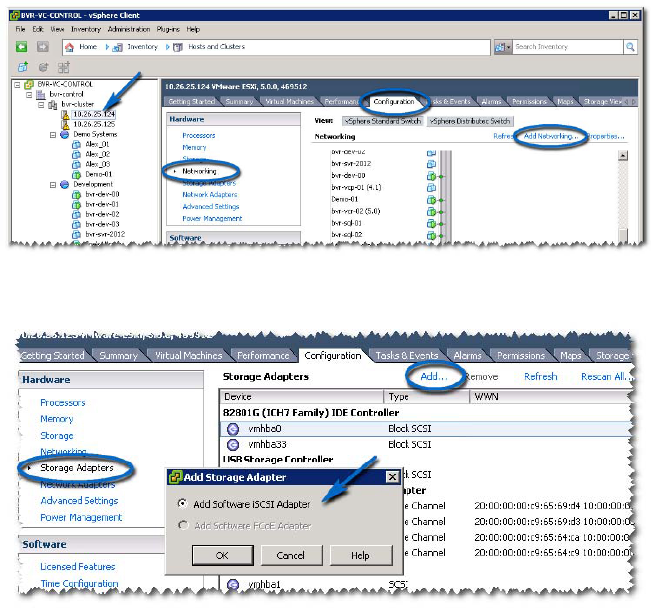Open the File menu

(20, 29)
